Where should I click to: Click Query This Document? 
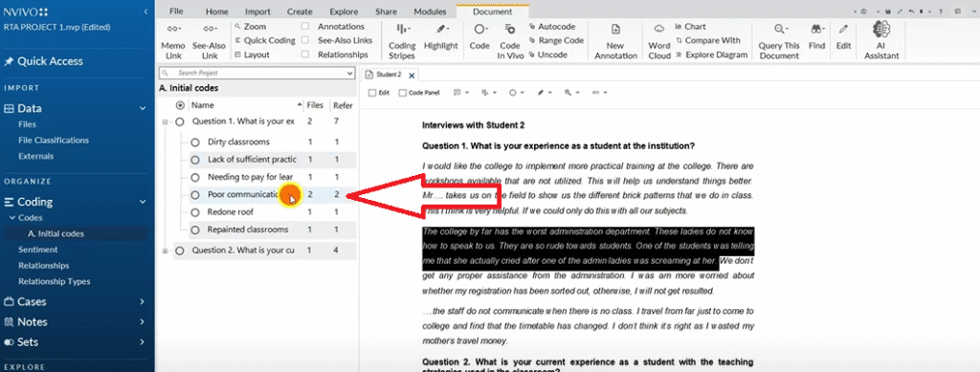click(779, 42)
